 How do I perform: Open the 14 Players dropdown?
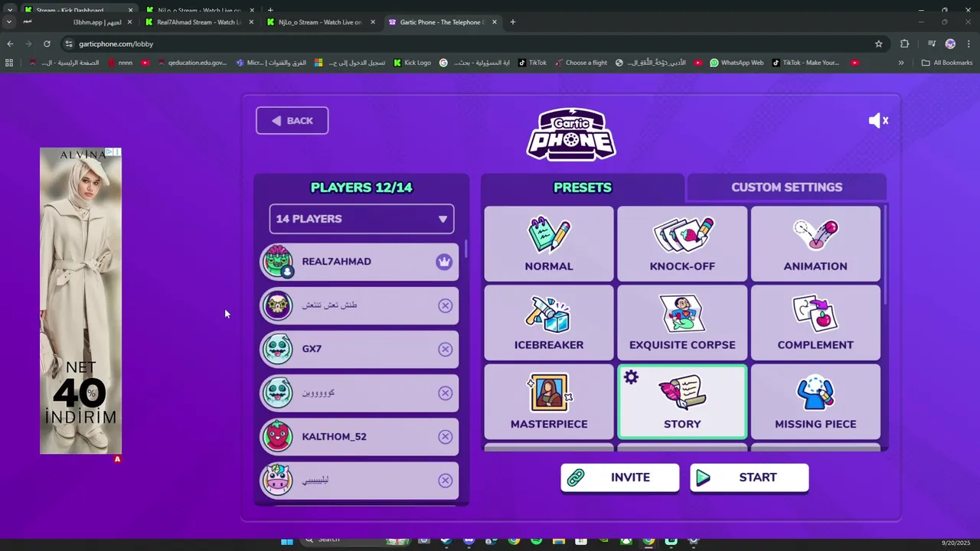tap(361, 219)
